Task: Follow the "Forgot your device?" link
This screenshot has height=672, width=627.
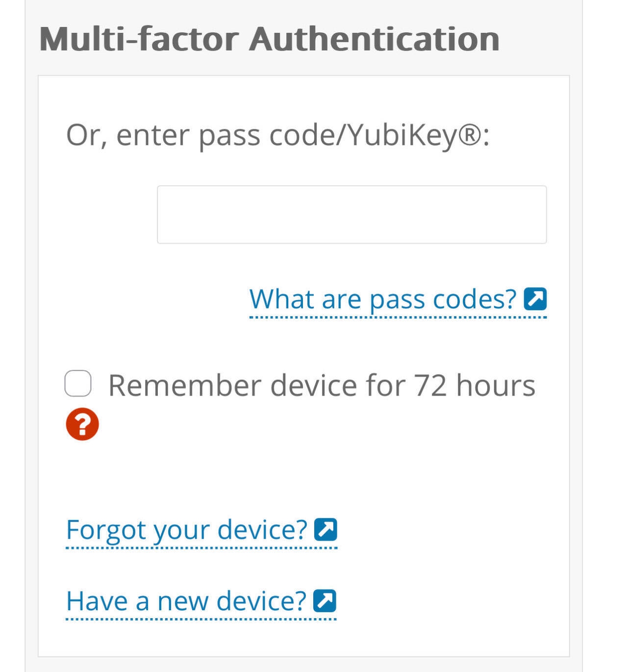Action: tap(187, 529)
